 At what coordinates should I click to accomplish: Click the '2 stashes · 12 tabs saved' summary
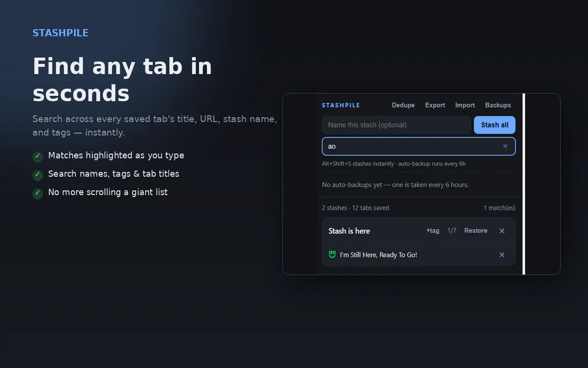coord(356,208)
